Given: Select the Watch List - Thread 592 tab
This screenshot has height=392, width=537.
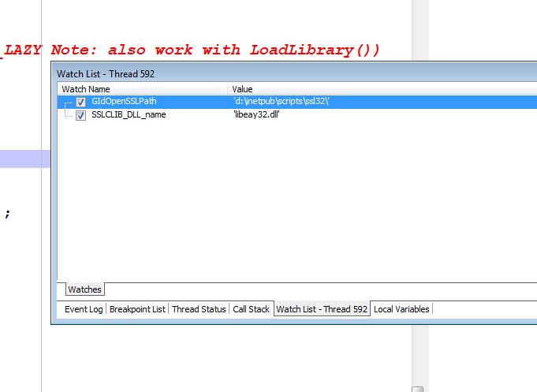Looking at the screenshot, I should point(322,309).
